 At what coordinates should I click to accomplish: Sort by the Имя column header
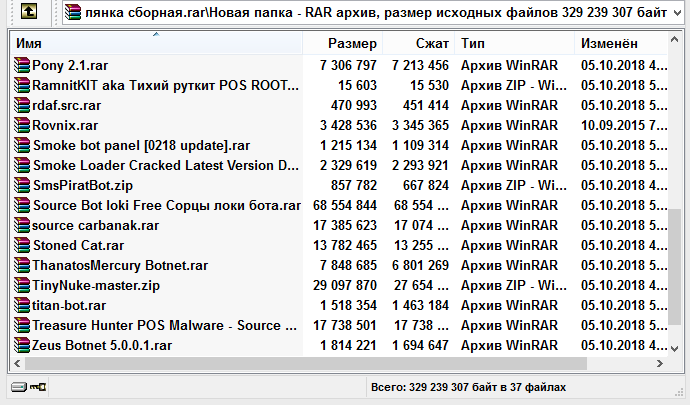[x=156, y=43]
